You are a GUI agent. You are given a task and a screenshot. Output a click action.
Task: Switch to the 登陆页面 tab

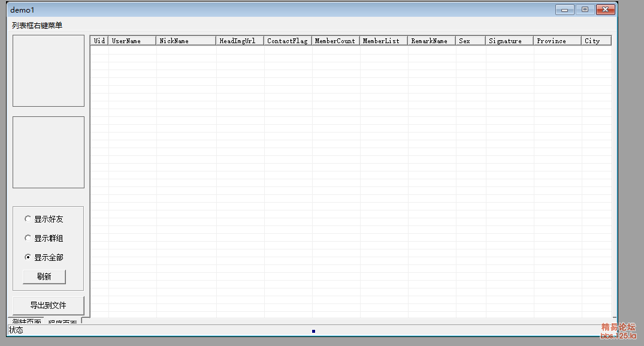26,321
